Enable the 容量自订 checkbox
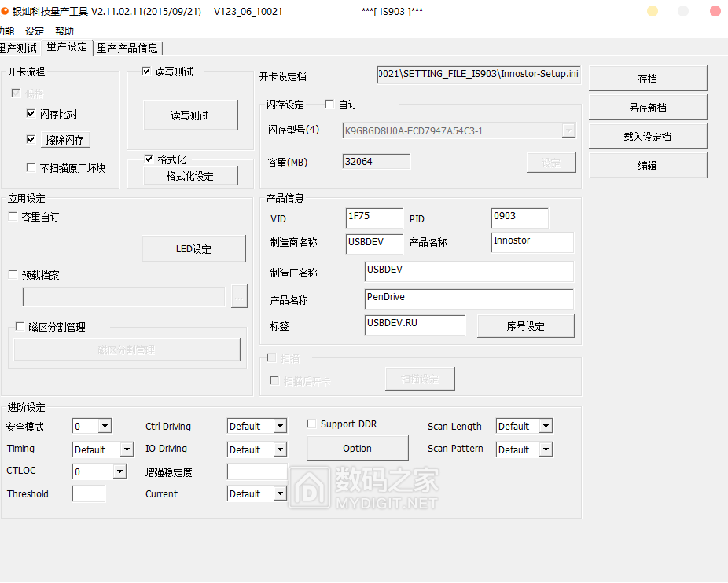Image resolution: width=728 pixels, height=583 pixels. click(14, 217)
